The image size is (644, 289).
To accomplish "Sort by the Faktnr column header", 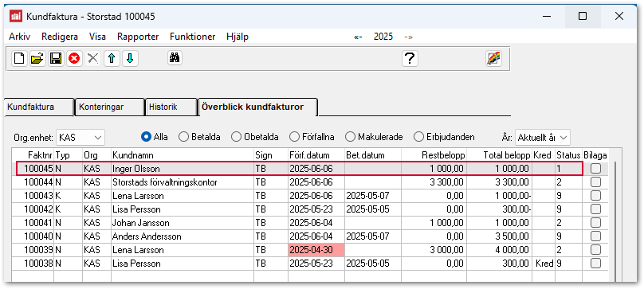I will 33,155.
